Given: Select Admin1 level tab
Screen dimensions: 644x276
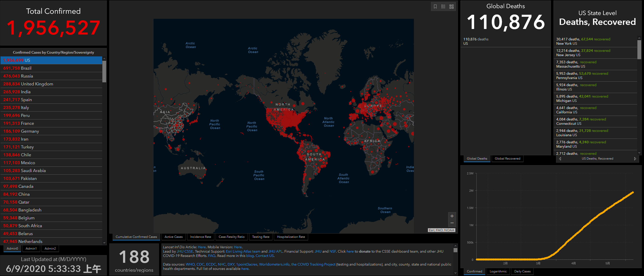Looking at the screenshot, I should click(x=31, y=248).
